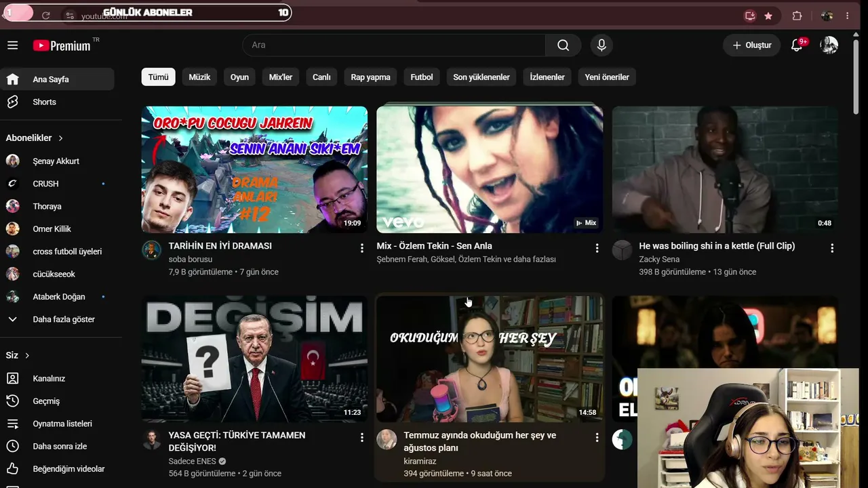The width and height of the screenshot is (868, 488).
Task: Open the account avatar menu
Action: tap(829, 45)
